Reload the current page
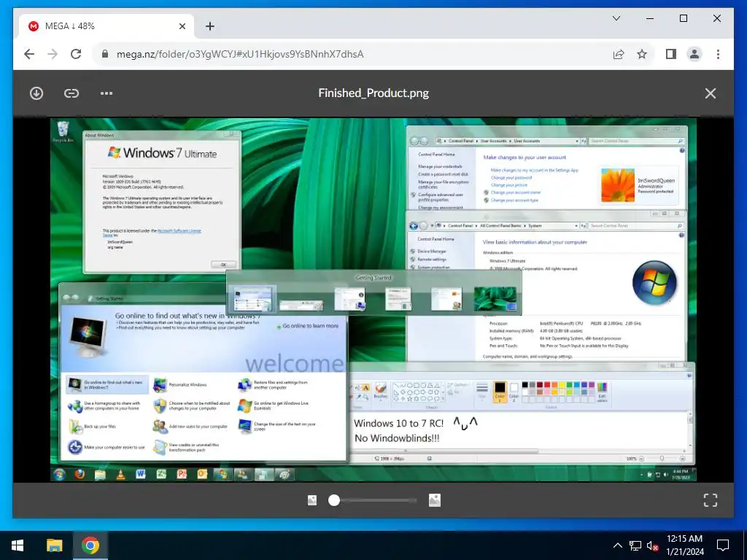Image resolution: width=747 pixels, height=560 pixels. click(x=76, y=54)
